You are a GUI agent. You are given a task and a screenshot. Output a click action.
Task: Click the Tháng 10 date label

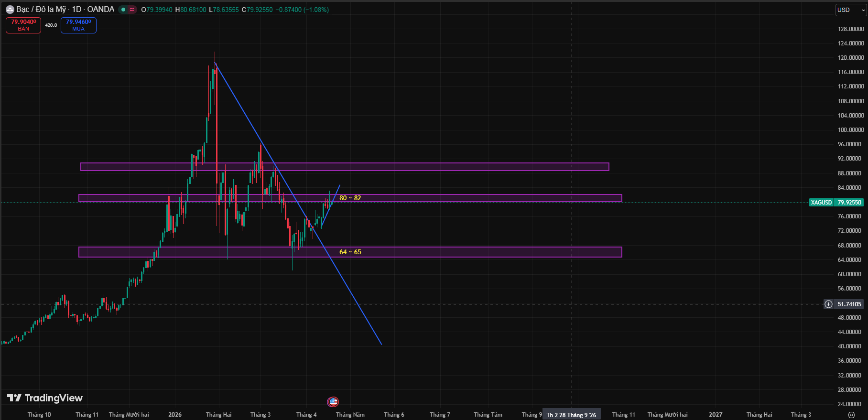(39, 414)
